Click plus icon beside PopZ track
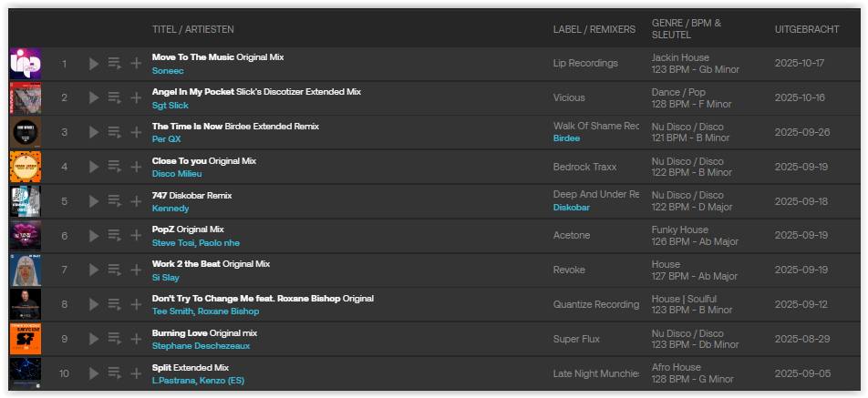The height and width of the screenshot is (398, 868). [x=136, y=237]
